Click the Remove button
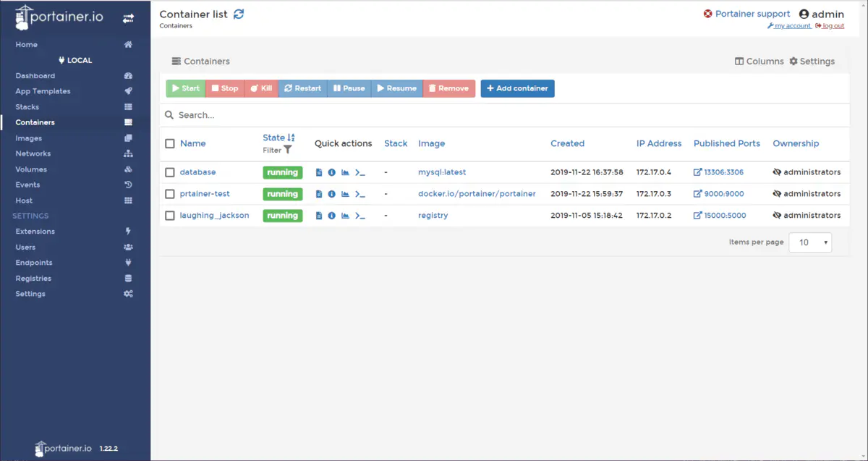868x461 pixels. [x=449, y=88]
